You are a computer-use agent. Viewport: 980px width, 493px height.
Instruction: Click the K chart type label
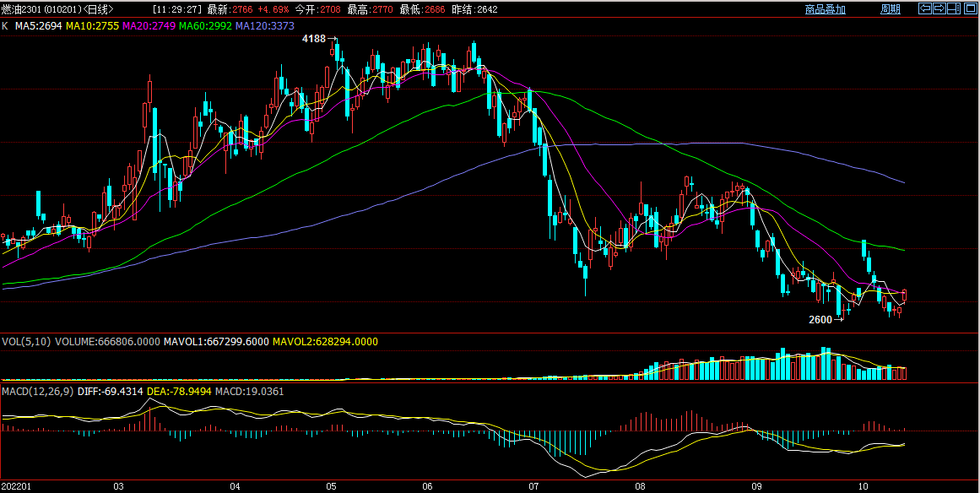tap(5, 26)
